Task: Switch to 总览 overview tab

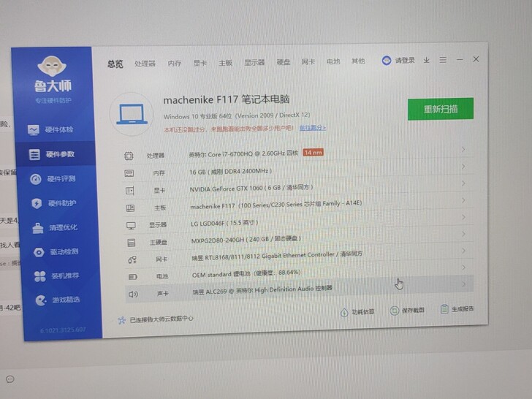Action: pos(115,64)
